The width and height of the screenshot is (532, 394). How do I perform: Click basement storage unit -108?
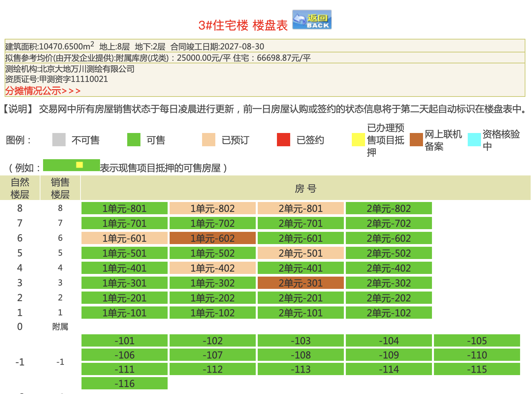tap(300, 355)
